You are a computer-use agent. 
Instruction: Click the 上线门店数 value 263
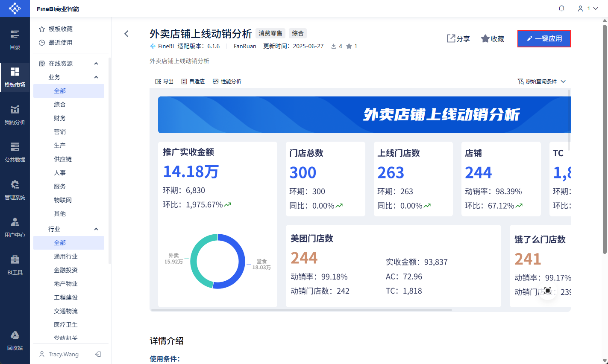point(391,172)
